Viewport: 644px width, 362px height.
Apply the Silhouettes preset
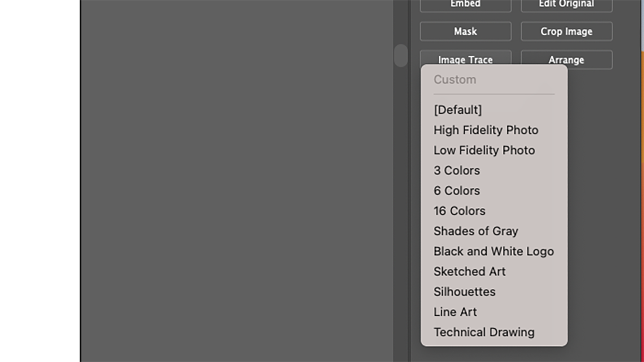click(464, 292)
